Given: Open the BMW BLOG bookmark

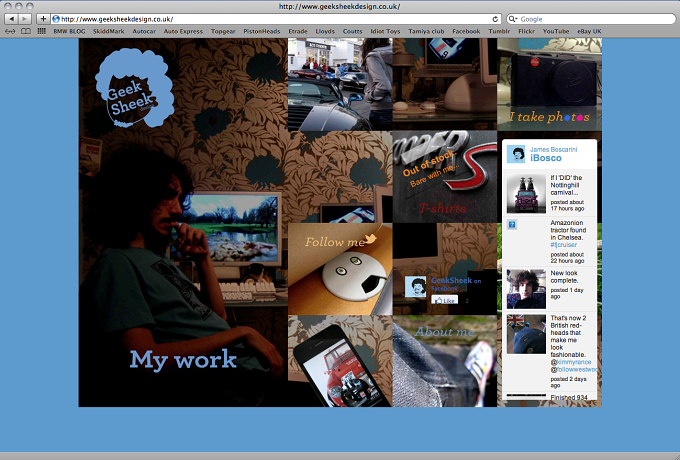Looking at the screenshot, I should click(x=69, y=31).
